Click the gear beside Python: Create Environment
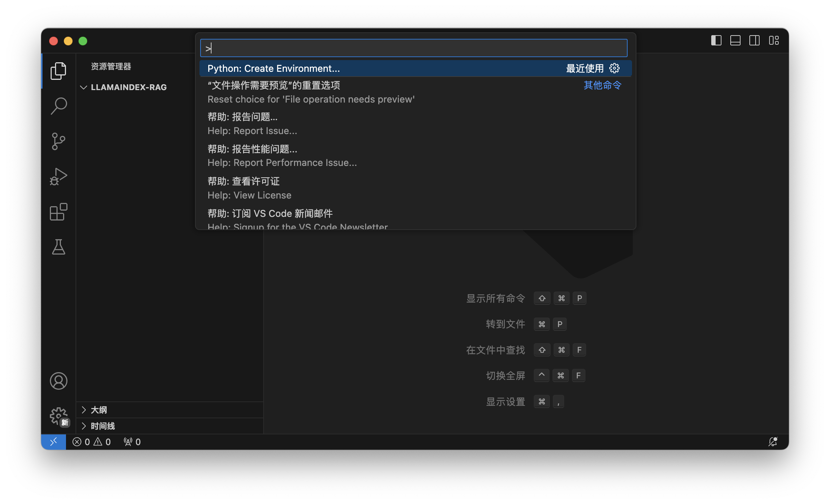Image resolution: width=830 pixels, height=504 pixels. [614, 68]
